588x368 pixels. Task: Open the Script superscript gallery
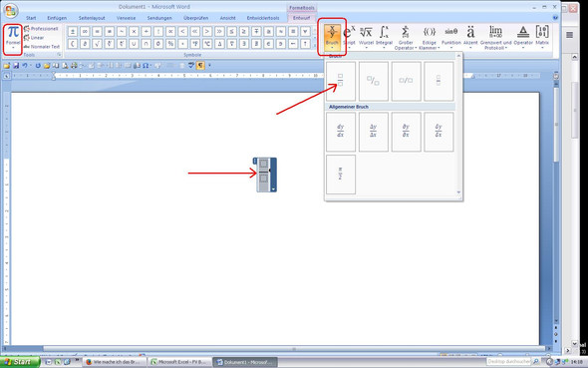[349, 37]
